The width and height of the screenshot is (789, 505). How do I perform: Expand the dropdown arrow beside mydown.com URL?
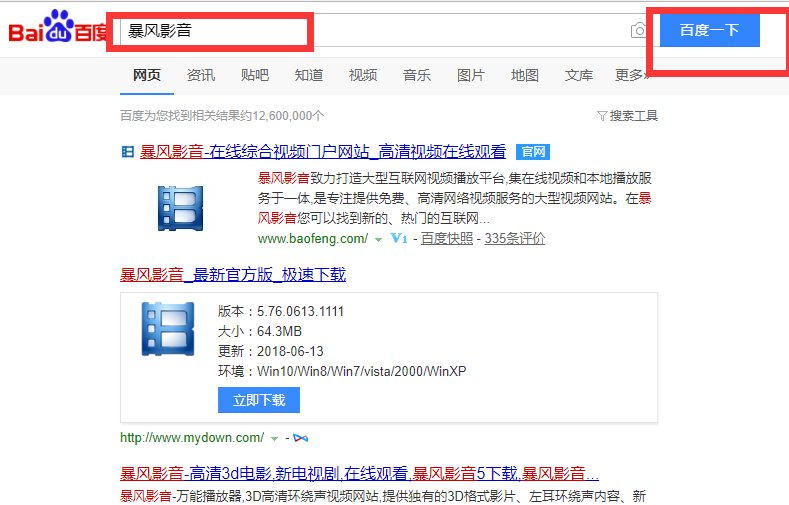tap(274, 438)
